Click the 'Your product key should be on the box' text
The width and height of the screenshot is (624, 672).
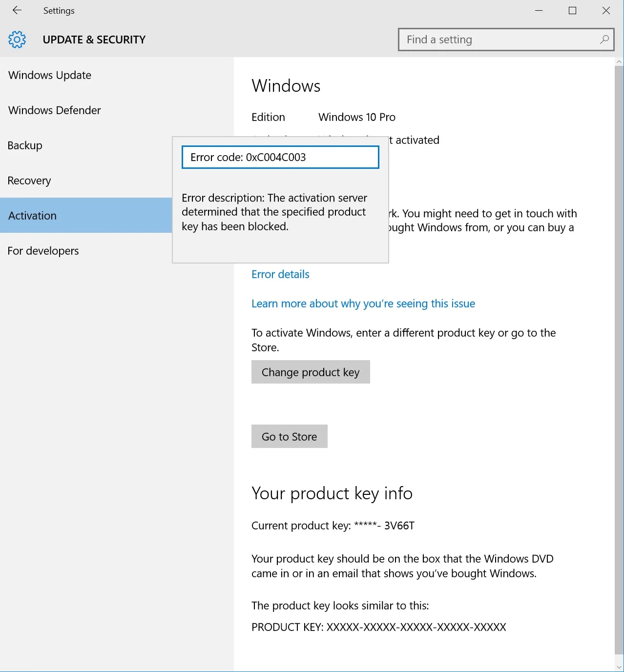402,566
